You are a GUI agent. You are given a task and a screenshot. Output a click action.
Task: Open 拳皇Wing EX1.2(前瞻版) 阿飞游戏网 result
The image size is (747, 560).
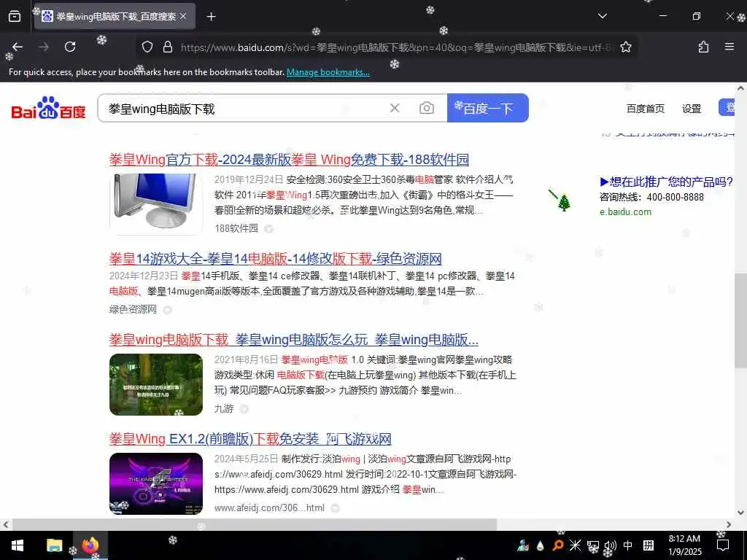tap(250, 438)
